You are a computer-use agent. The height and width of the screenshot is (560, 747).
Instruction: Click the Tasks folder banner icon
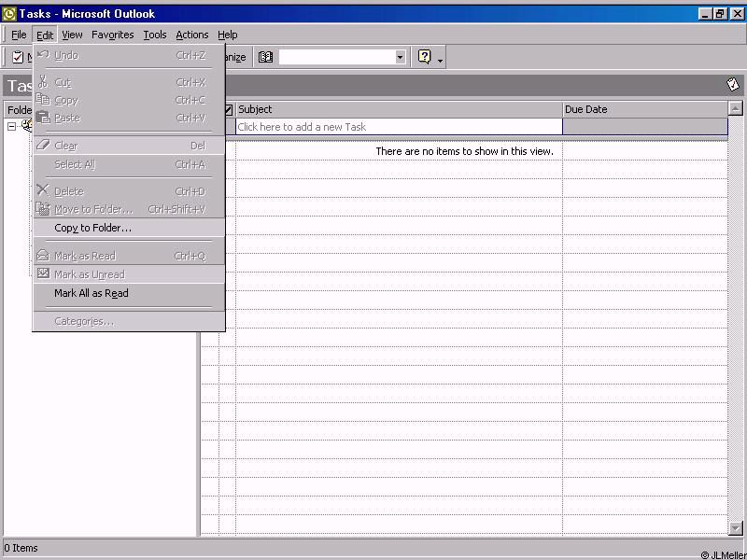[733, 85]
